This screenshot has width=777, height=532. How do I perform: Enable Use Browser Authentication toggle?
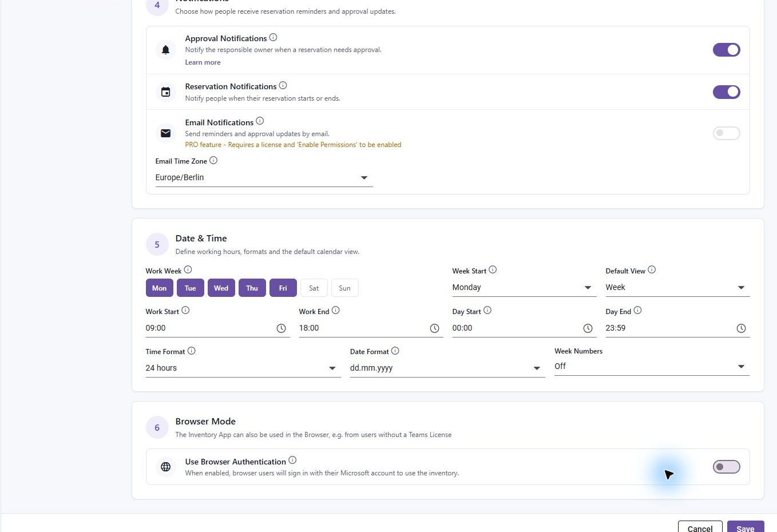tap(727, 467)
